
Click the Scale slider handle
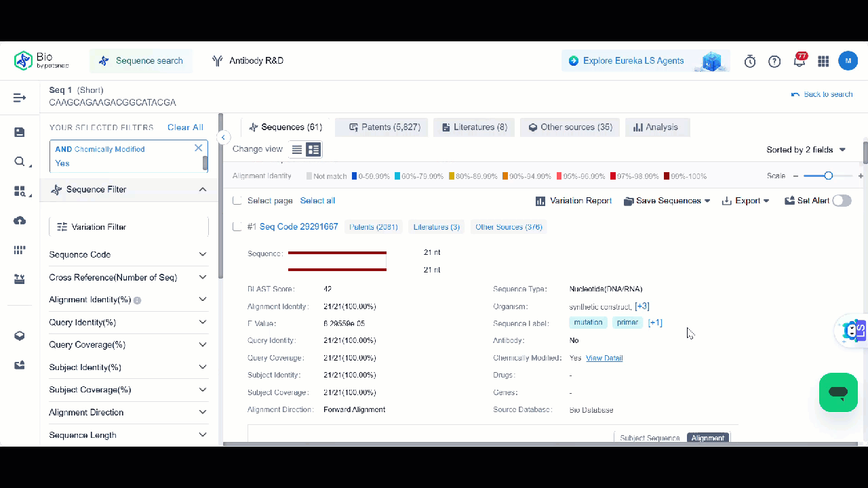(828, 176)
